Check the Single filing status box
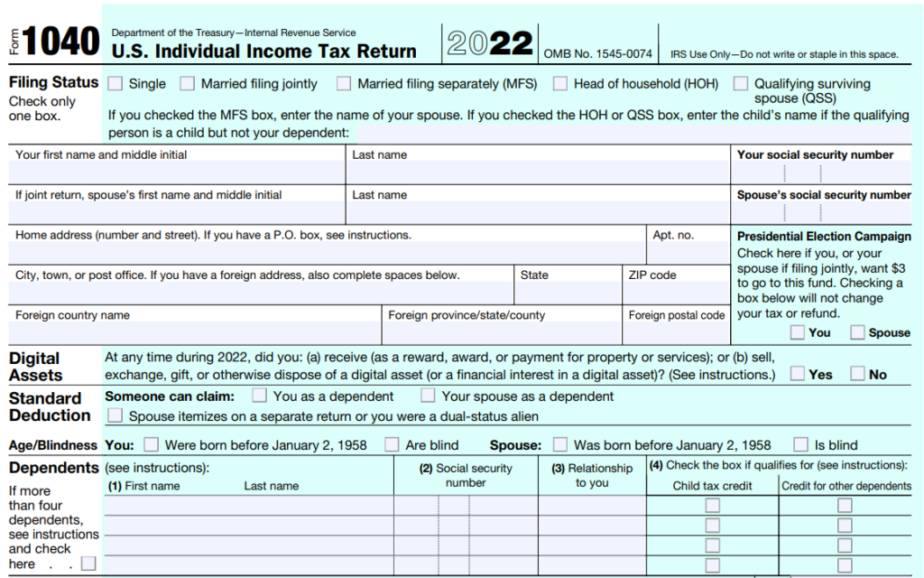 [x=115, y=84]
